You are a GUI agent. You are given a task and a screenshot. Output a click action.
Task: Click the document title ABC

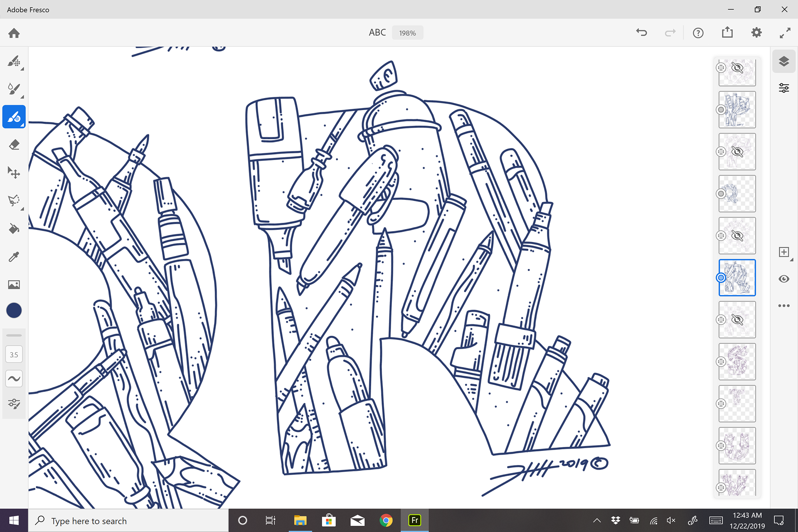(377, 32)
